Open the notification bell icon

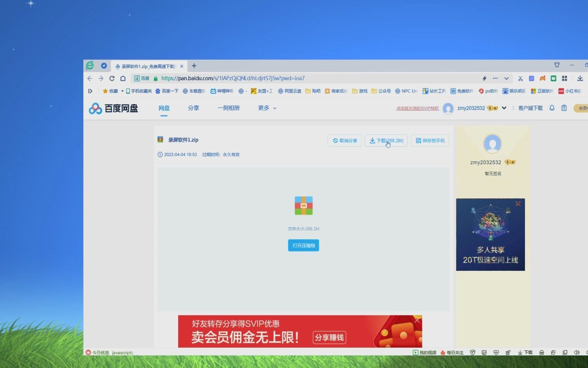tap(552, 108)
